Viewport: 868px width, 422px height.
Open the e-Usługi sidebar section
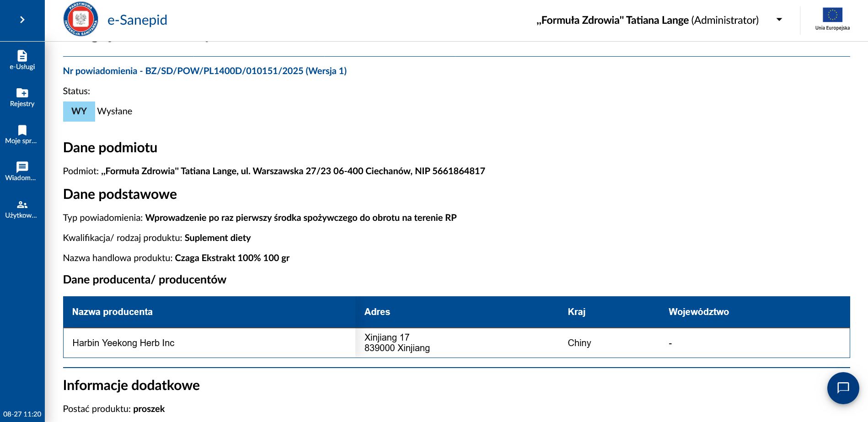click(x=22, y=60)
